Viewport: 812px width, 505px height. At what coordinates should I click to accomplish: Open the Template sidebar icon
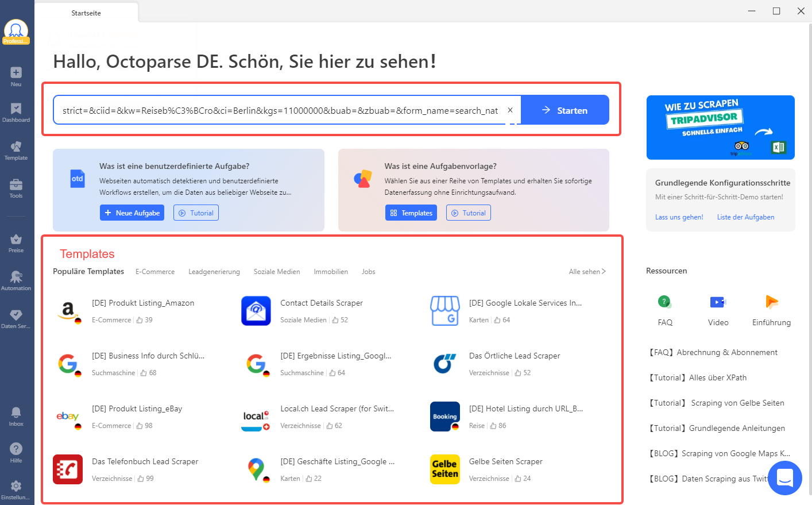pos(16,147)
